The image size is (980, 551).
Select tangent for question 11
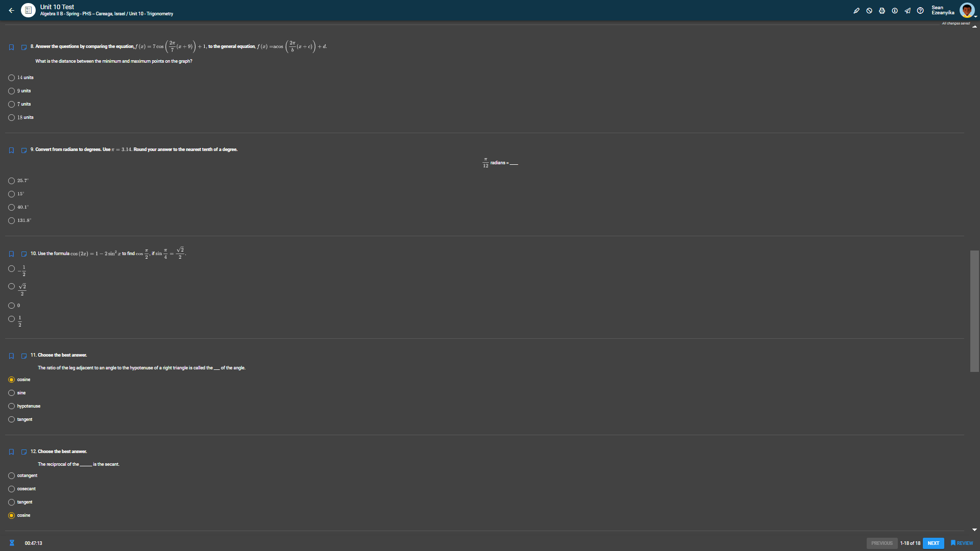coord(11,420)
